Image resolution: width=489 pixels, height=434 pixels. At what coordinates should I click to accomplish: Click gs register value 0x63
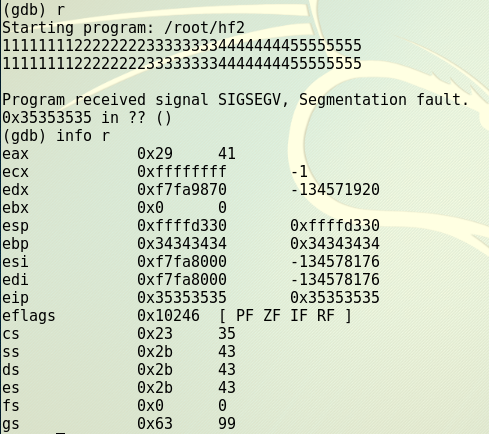155,424
